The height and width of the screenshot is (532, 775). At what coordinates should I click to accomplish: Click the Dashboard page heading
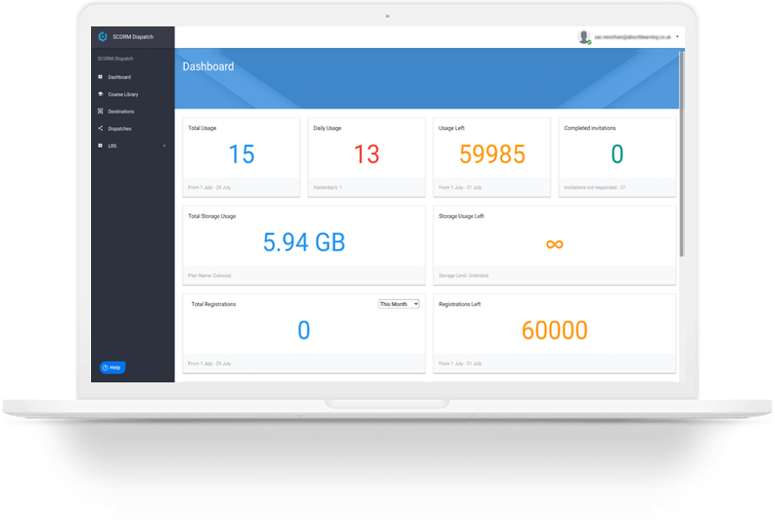click(208, 66)
